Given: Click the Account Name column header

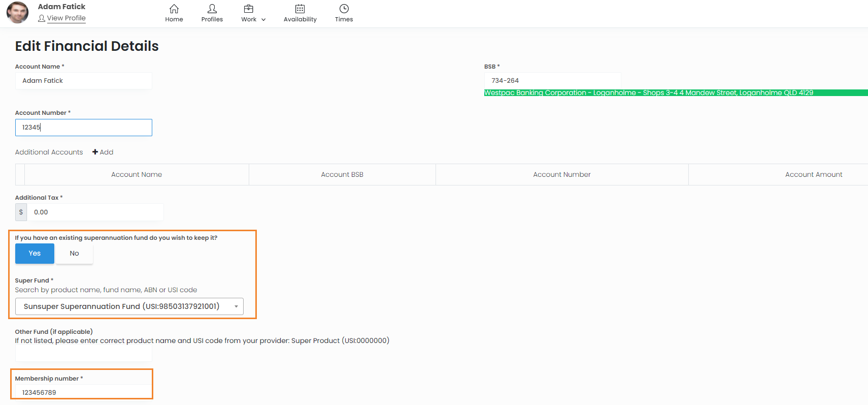Looking at the screenshot, I should click(137, 175).
